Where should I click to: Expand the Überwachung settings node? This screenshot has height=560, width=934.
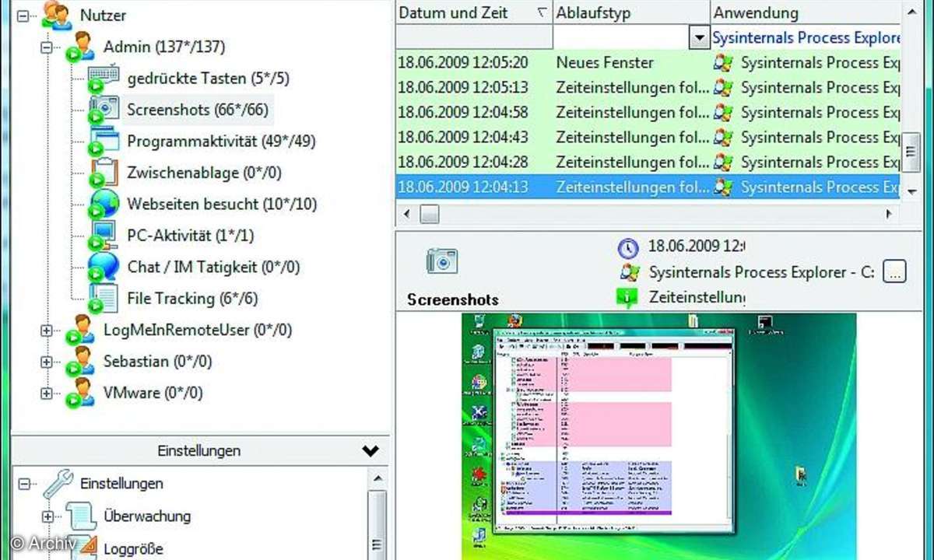click(47, 516)
